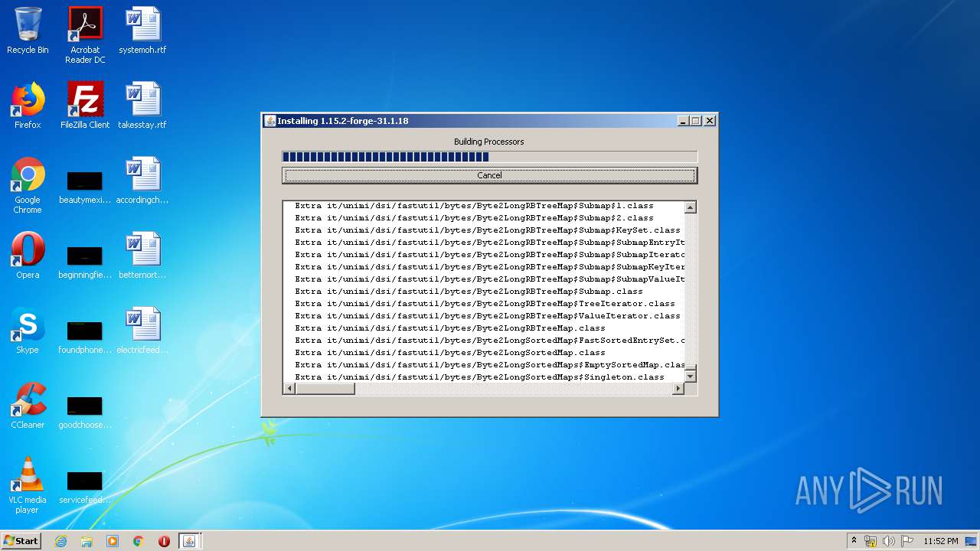Open the betternort... Word document

pos(142,256)
